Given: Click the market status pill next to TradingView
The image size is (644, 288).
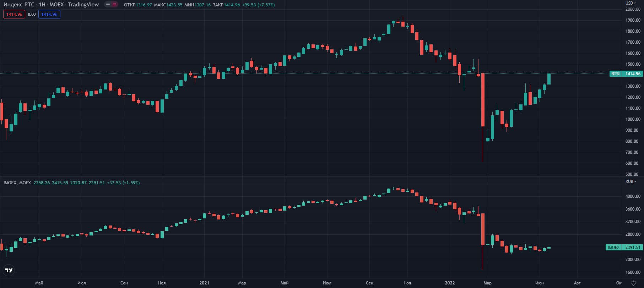Looking at the screenshot, I should tap(112, 5).
